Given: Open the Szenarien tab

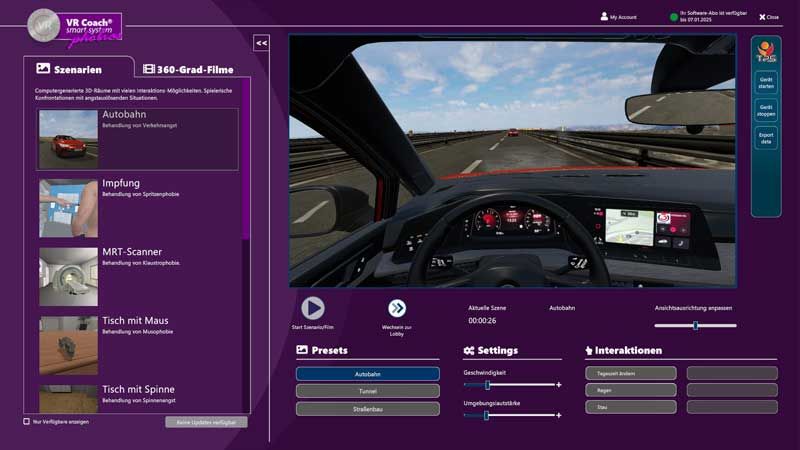Looking at the screenshot, I should [x=79, y=68].
